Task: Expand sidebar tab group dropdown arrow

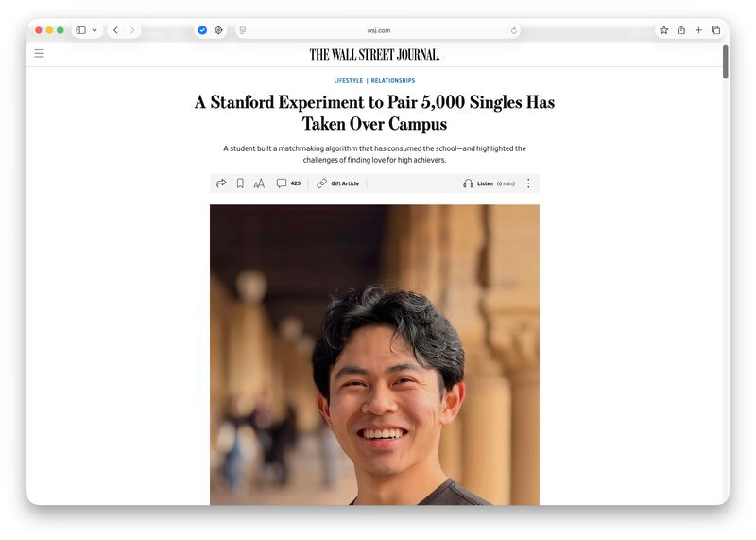Action: click(x=94, y=30)
